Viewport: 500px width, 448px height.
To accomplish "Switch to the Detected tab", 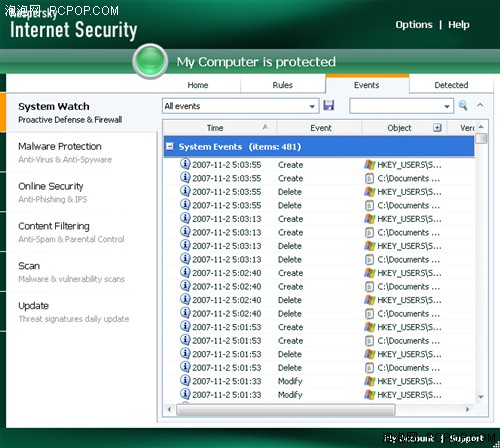I will click(x=451, y=85).
